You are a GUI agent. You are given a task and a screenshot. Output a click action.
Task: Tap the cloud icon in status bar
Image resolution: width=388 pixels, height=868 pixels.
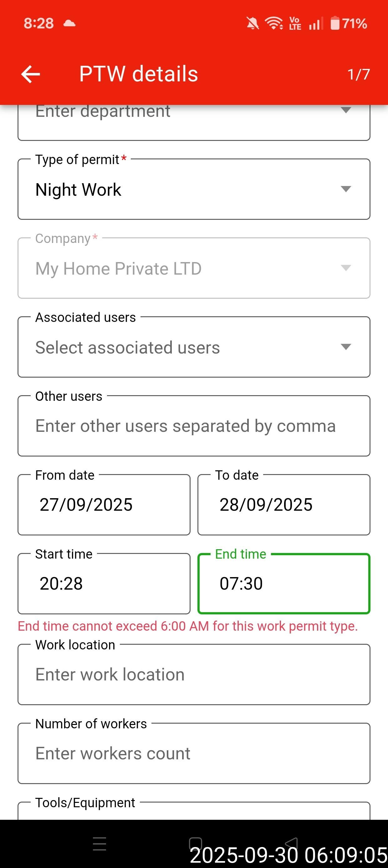pyautogui.click(x=69, y=23)
